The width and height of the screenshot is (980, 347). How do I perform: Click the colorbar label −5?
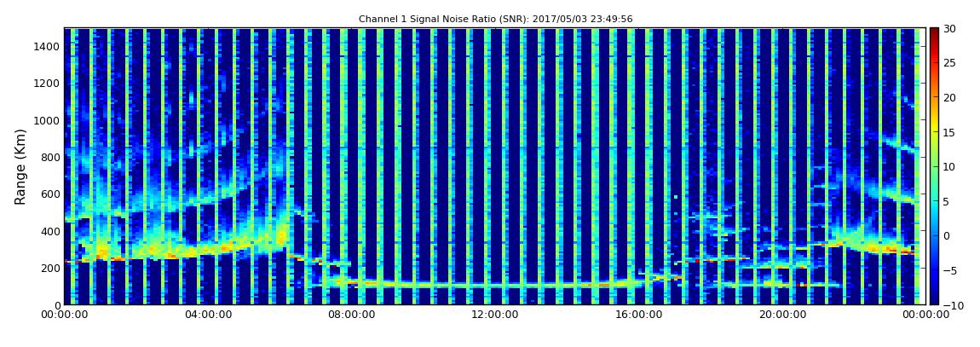point(950,270)
